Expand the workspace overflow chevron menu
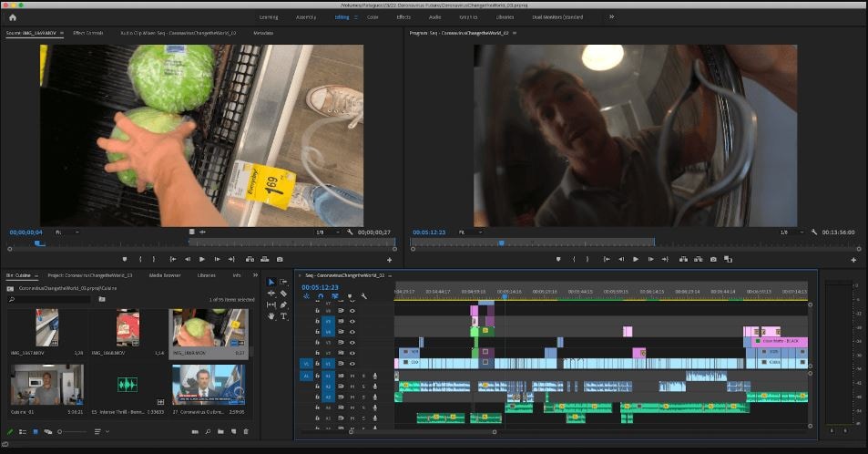This screenshot has width=868, height=454. pos(611,16)
